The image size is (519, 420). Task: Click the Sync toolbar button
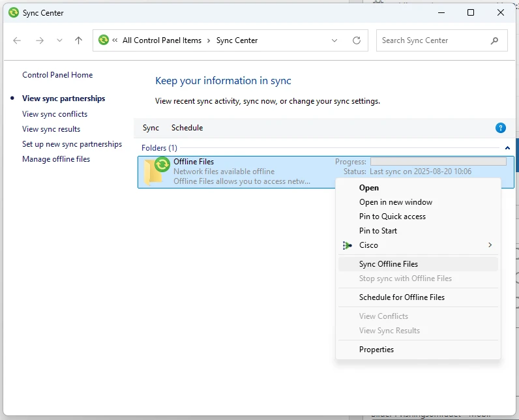tap(151, 128)
